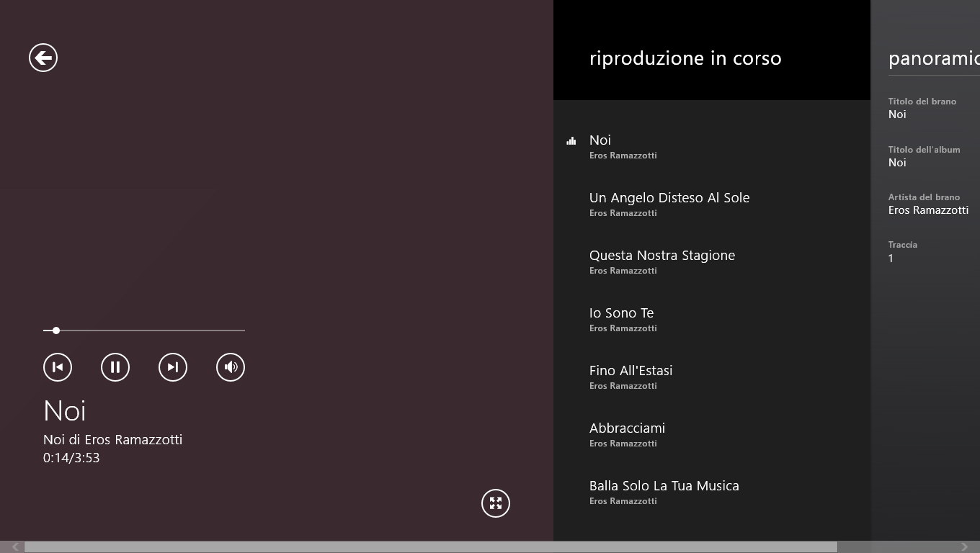Click the riproduzione in corso header
This screenshot has width=980, height=553.
point(685,58)
